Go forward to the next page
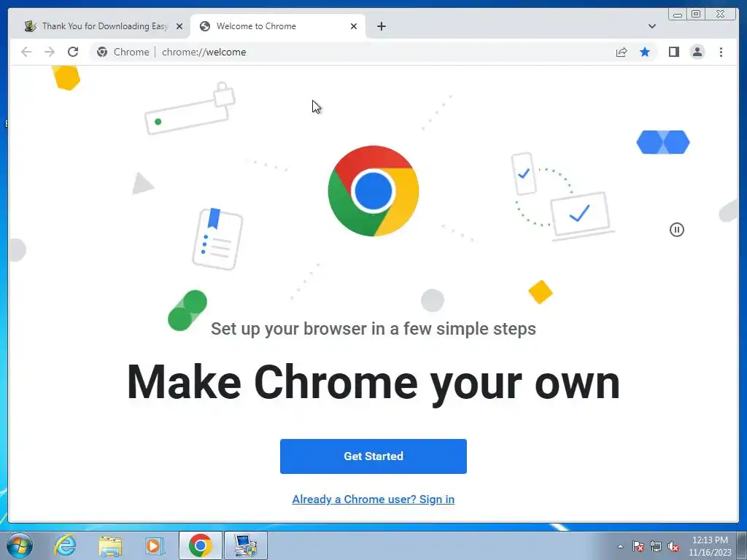This screenshot has width=747, height=560. click(x=50, y=52)
